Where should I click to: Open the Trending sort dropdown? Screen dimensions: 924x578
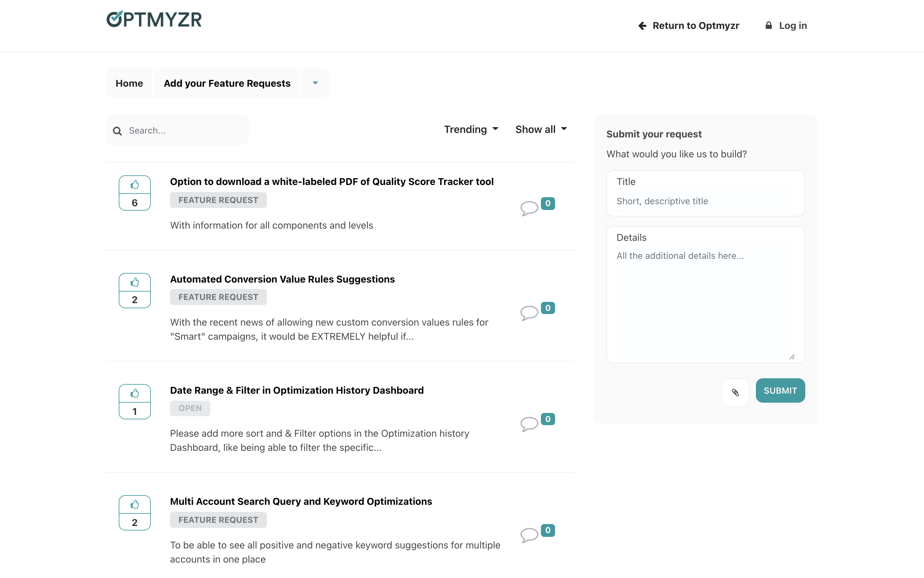coord(471,129)
